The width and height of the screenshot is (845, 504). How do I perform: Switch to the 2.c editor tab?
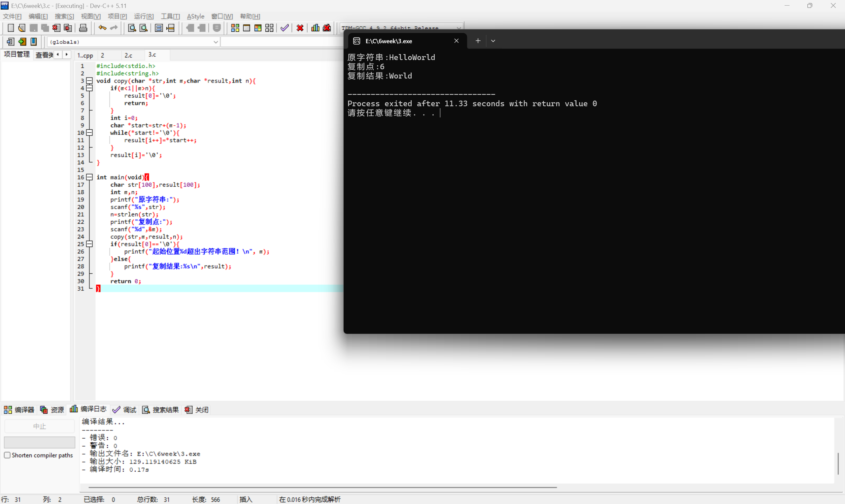pos(128,55)
